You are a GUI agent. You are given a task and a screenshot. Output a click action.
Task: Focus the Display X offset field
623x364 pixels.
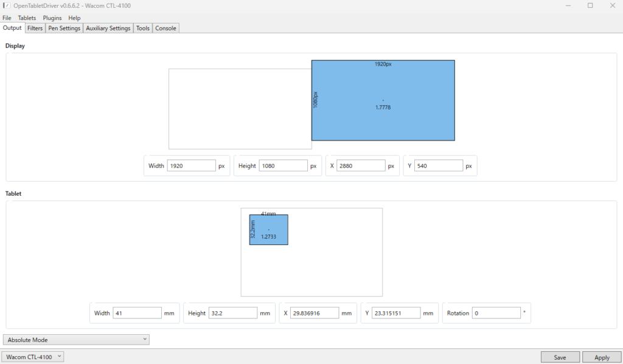[x=360, y=165]
